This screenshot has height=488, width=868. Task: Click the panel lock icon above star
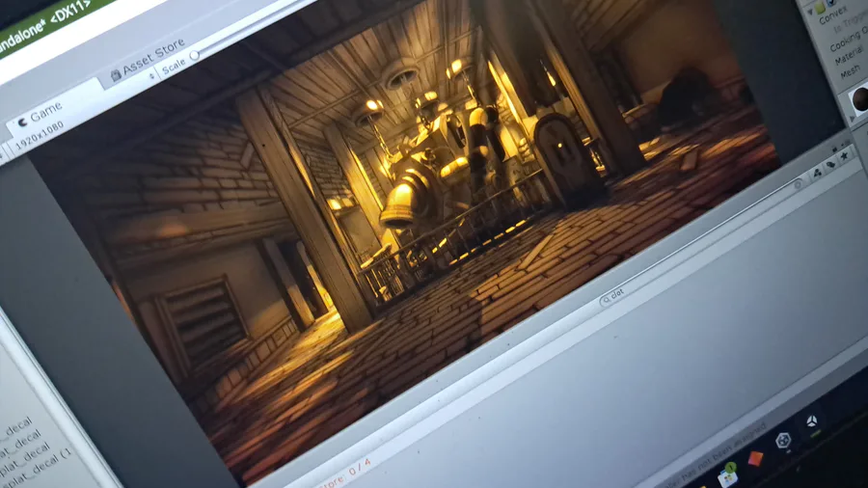[834, 149]
